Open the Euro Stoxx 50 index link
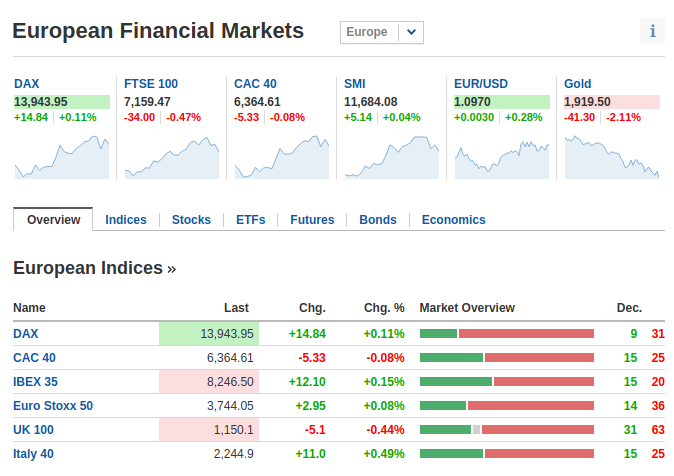The height and width of the screenshot is (476, 674). (x=53, y=406)
